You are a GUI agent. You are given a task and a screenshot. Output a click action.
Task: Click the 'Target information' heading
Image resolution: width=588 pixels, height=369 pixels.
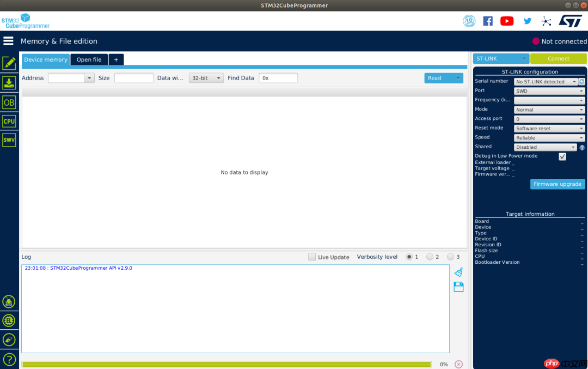(530, 214)
